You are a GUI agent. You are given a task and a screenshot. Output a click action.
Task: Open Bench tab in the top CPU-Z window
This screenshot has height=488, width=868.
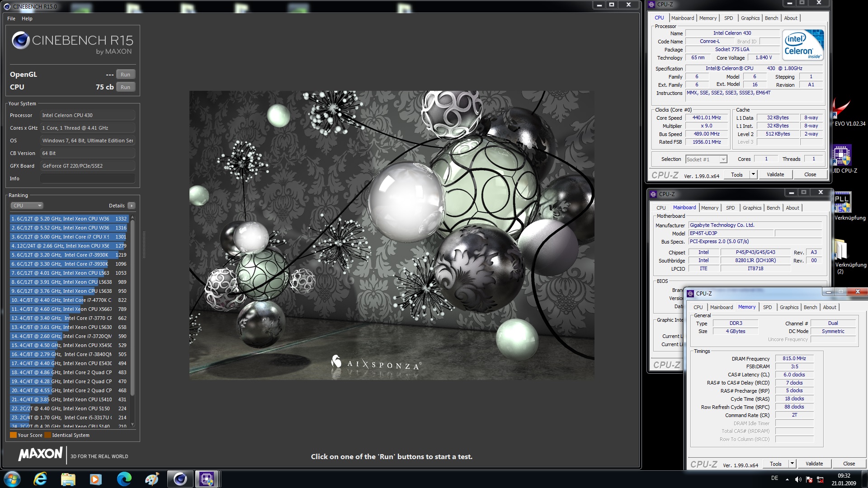click(772, 18)
